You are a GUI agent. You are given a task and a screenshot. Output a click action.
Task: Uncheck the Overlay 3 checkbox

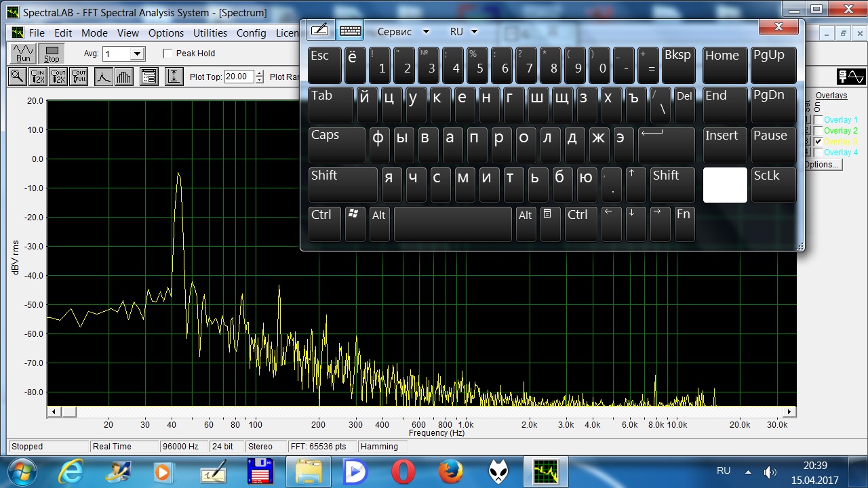pyautogui.click(x=818, y=142)
